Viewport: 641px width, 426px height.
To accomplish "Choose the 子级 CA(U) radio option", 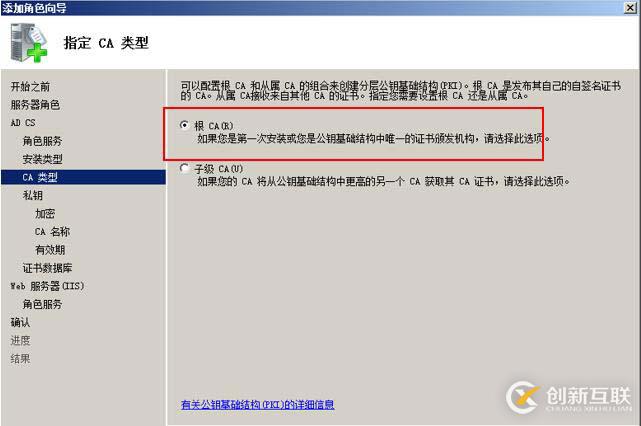I will [x=185, y=168].
